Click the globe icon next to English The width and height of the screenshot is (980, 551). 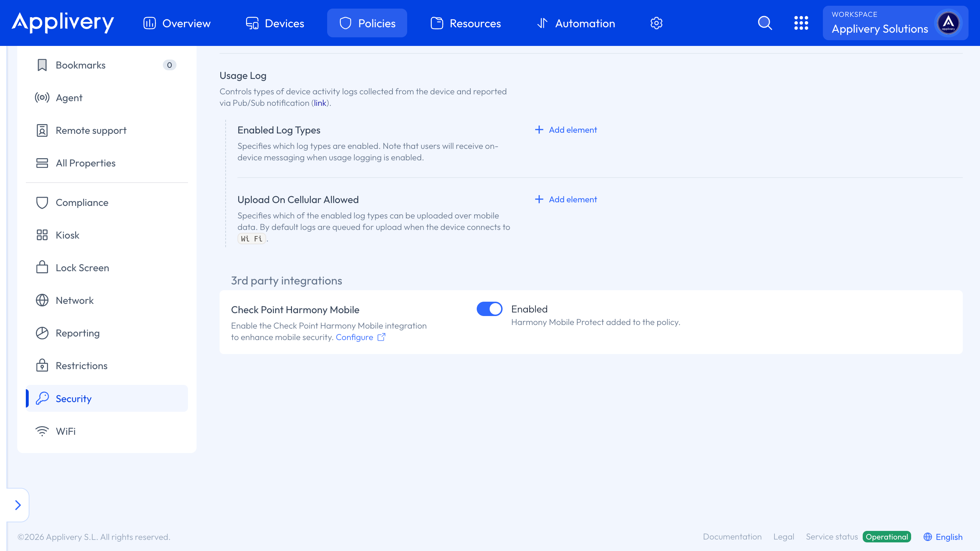coord(927,537)
